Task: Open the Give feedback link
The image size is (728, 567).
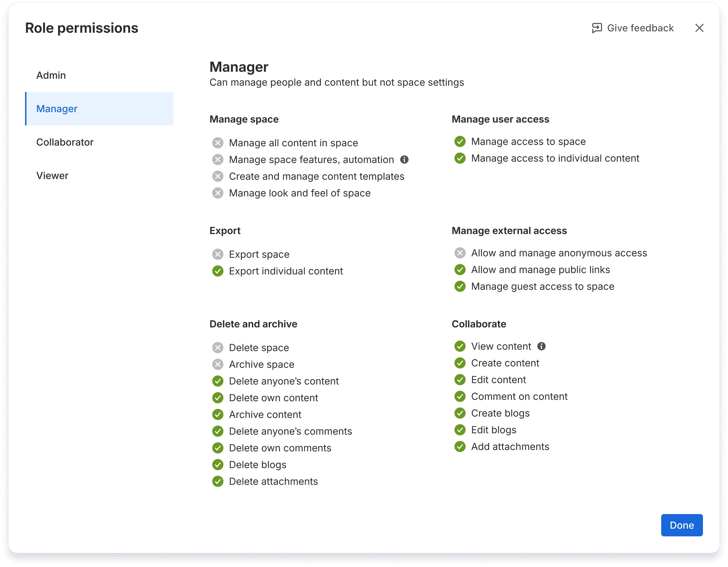Action: pyautogui.click(x=633, y=28)
